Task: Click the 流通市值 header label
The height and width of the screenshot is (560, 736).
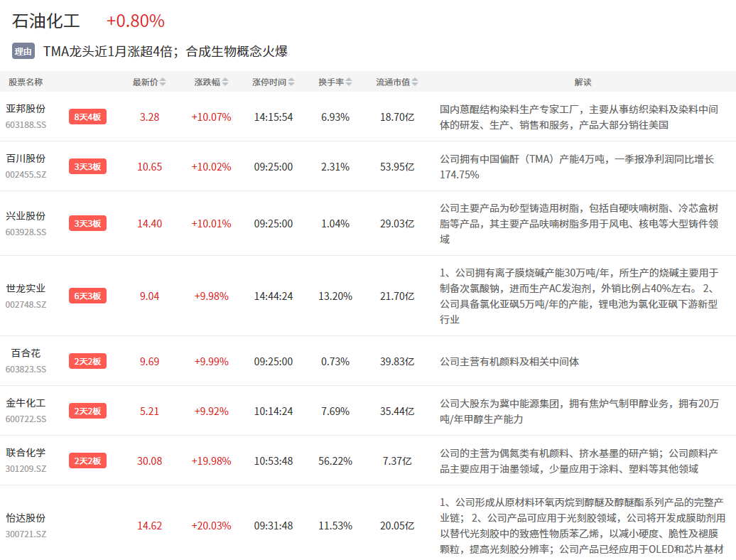Action: coord(394,82)
